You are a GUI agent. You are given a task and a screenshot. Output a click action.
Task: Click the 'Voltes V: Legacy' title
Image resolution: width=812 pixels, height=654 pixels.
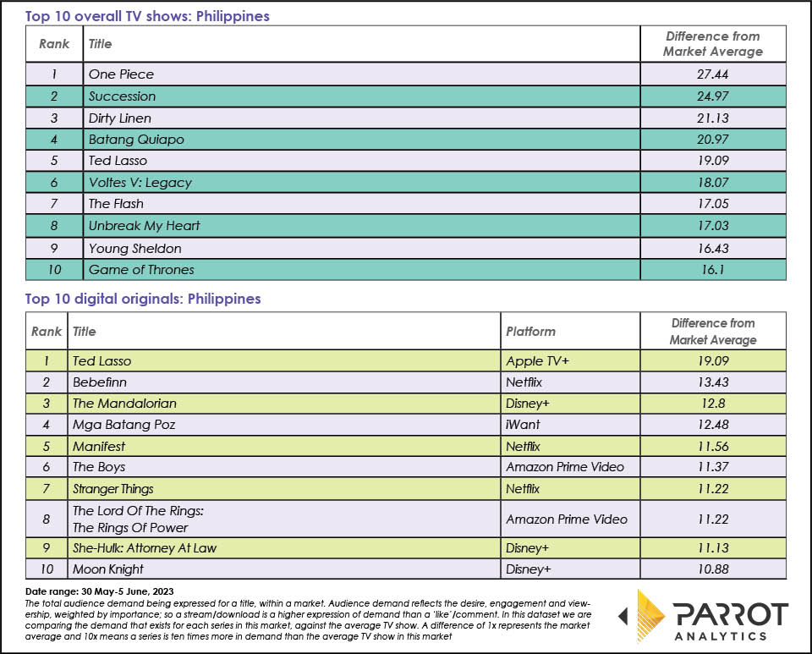tap(140, 182)
